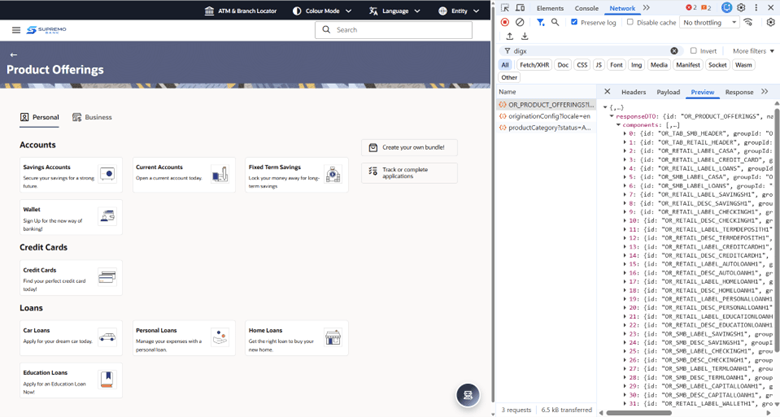
Task: Open the Savings Accounts product card
Action: [x=71, y=175]
